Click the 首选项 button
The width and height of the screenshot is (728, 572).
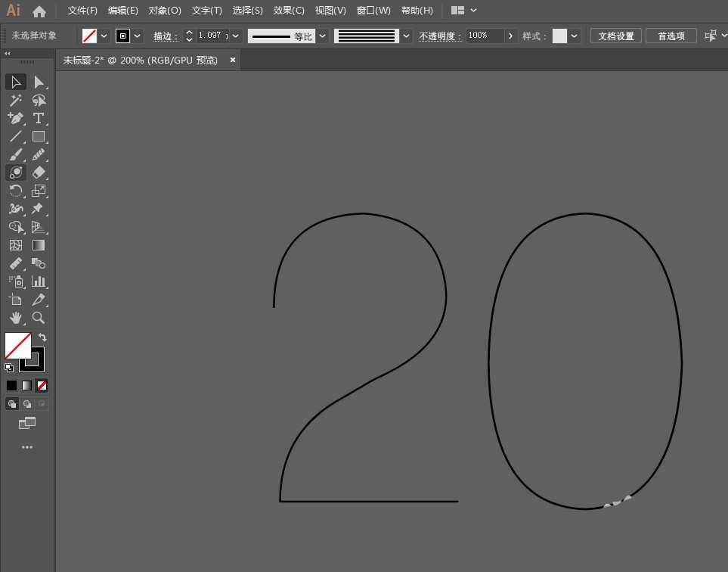[671, 36]
